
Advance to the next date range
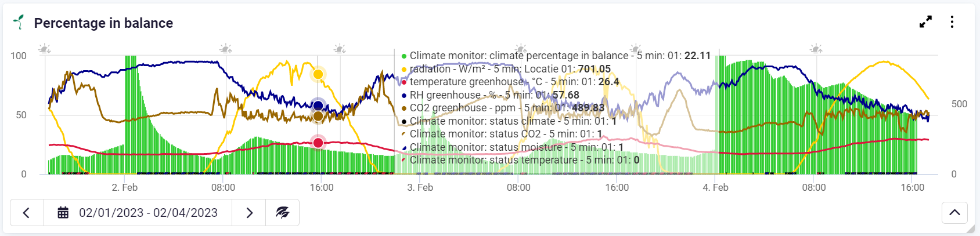[249, 213]
